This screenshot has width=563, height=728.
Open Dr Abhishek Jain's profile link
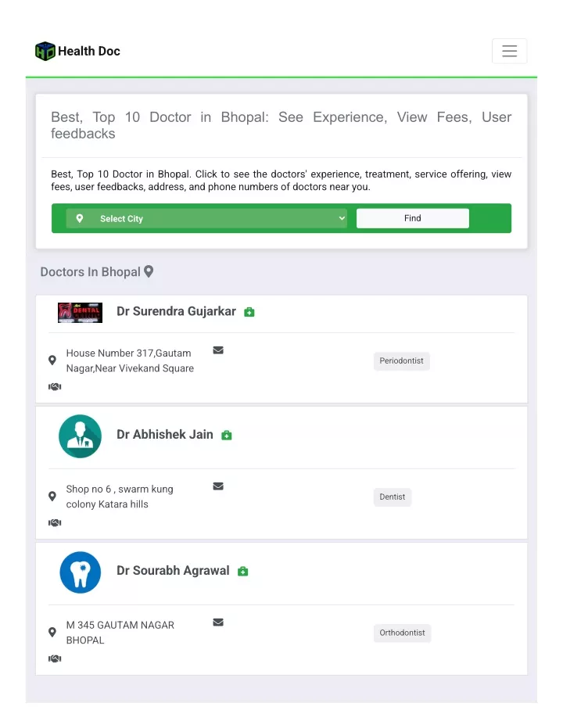click(x=165, y=434)
